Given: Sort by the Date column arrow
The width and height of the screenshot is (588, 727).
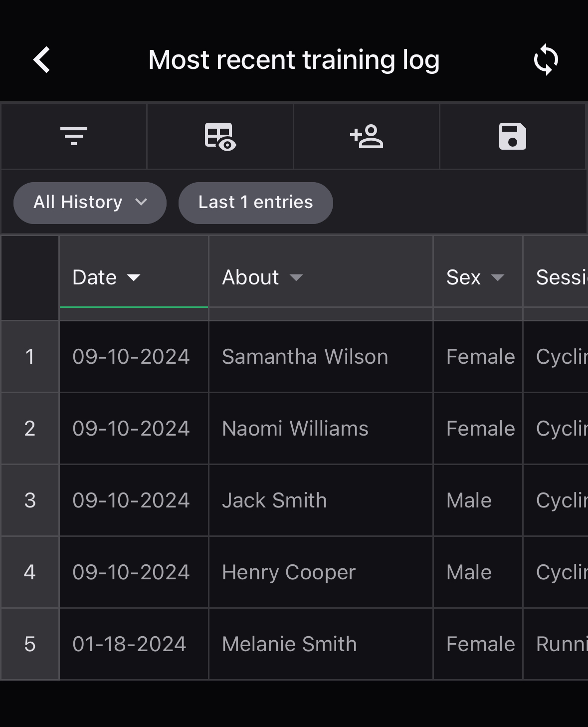Looking at the screenshot, I should click(134, 277).
